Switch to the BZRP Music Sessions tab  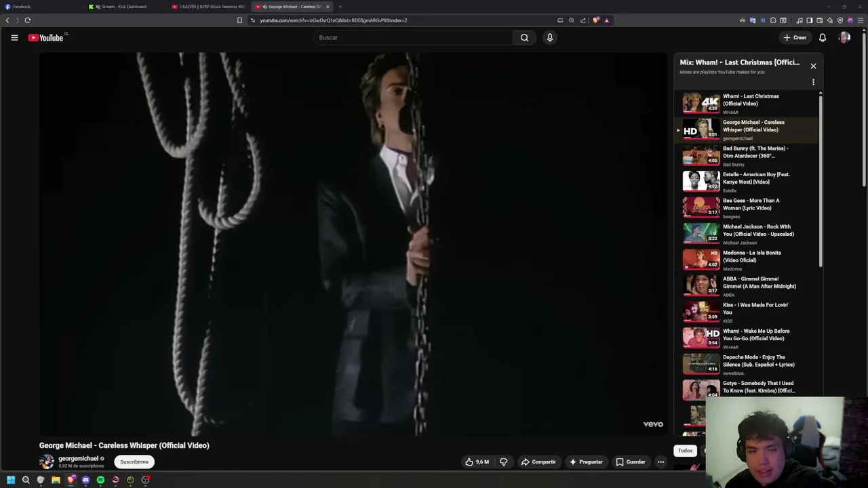click(x=209, y=7)
